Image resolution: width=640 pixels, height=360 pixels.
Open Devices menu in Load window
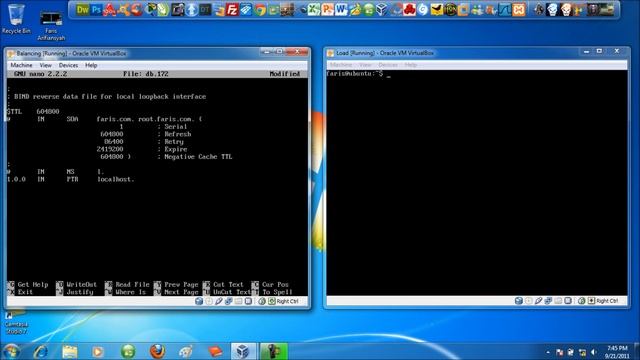(388, 65)
